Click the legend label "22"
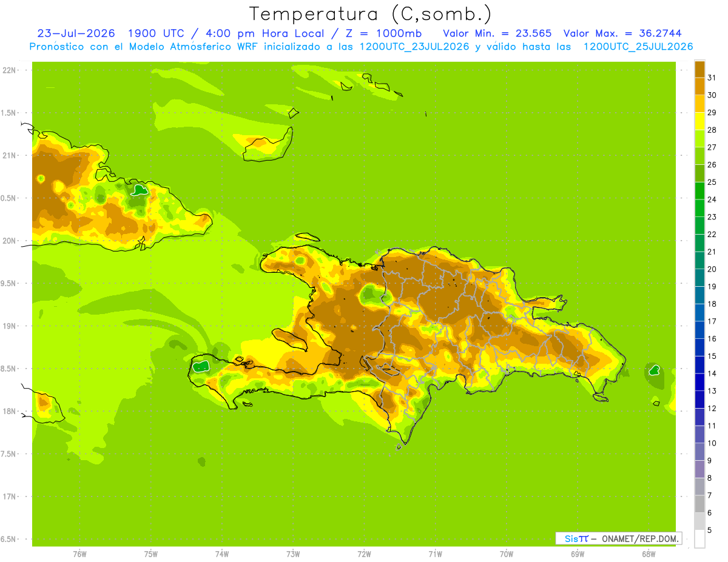This screenshot has width=728, height=562. 712,234
